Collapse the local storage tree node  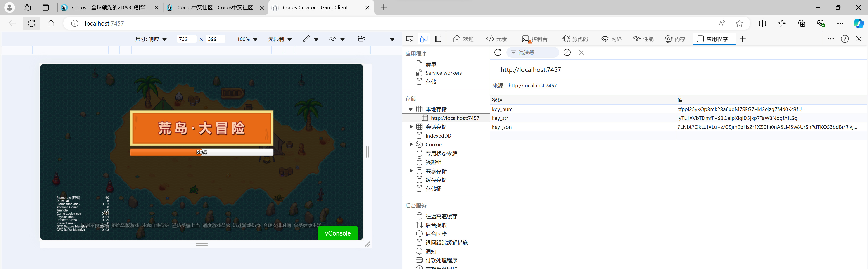pyautogui.click(x=410, y=109)
